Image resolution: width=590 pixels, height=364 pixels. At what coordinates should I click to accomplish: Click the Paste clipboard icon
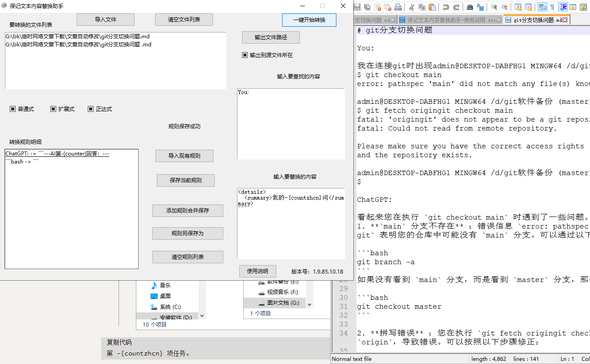(432, 7)
